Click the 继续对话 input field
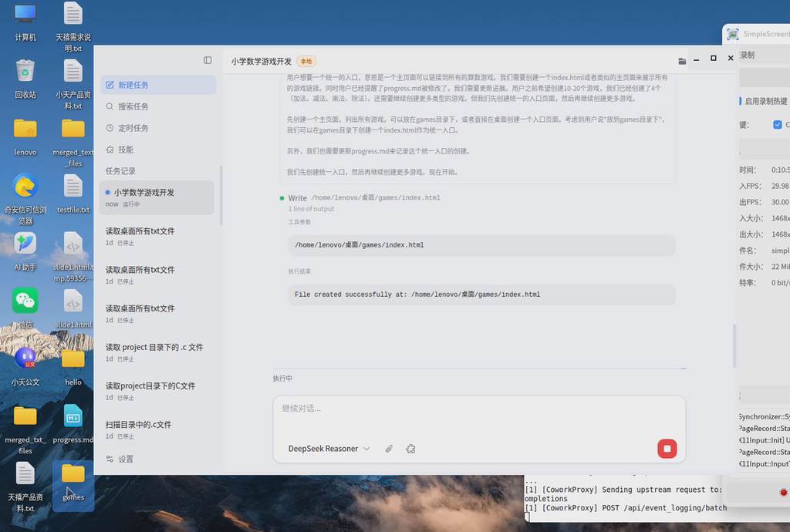Image resolution: width=790 pixels, height=532 pixels. click(478, 409)
